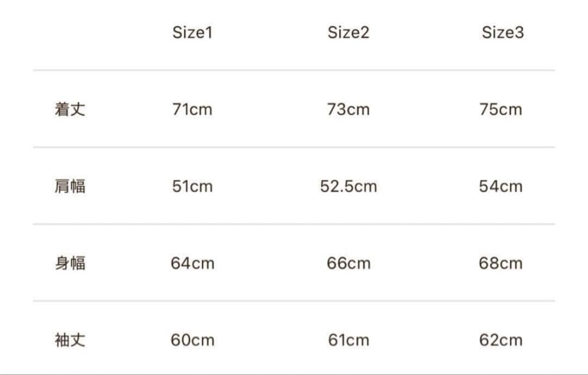This screenshot has width=588, height=375.
Task: Click the 61cm cell under Size2
Action: (348, 341)
